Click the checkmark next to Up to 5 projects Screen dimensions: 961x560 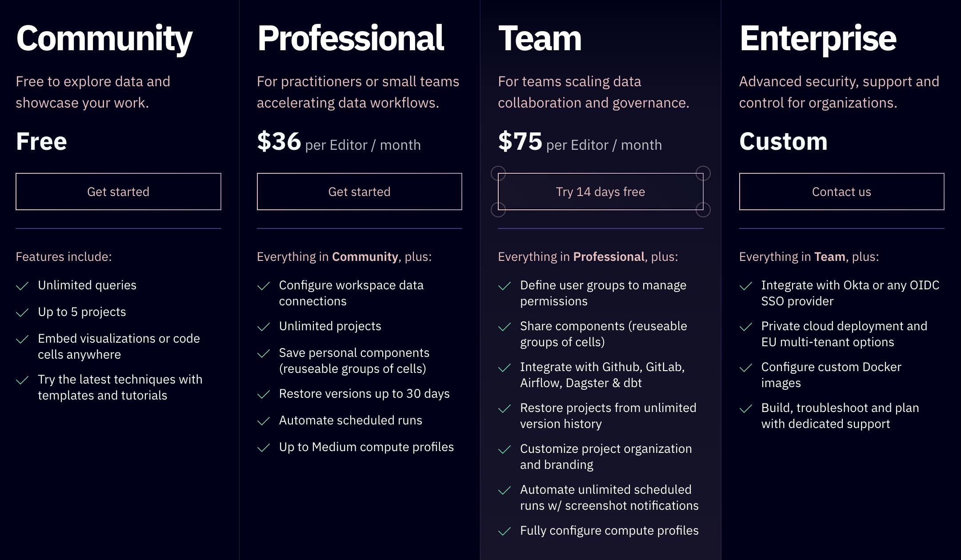click(22, 312)
